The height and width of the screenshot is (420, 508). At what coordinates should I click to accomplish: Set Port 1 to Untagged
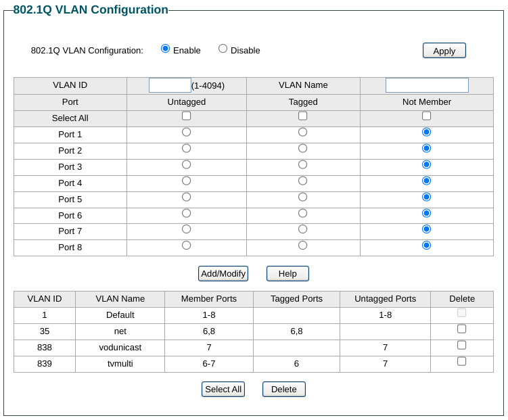[x=187, y=132]
